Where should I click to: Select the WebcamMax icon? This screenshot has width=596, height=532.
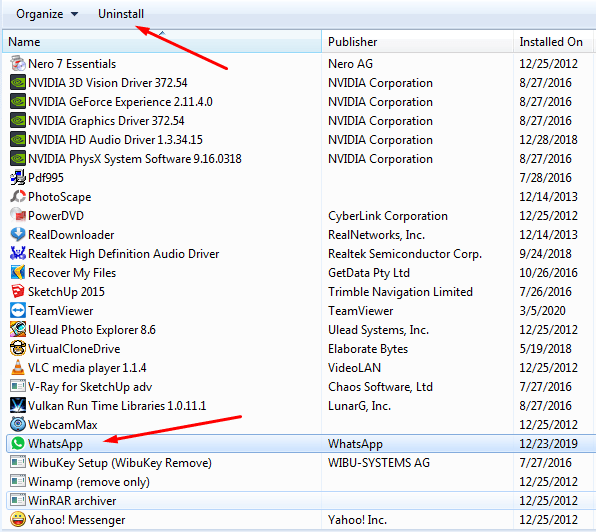click(x=18, y=424)
